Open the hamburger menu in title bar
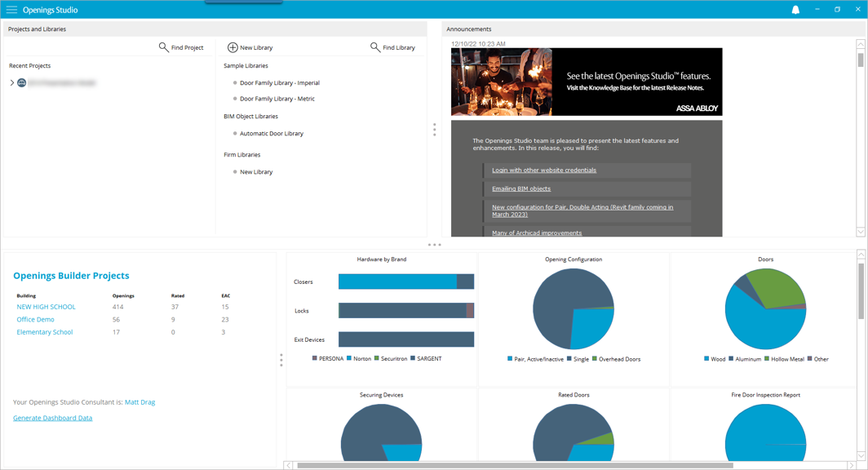This screenshot has height=470, width=868. [11, 10]
